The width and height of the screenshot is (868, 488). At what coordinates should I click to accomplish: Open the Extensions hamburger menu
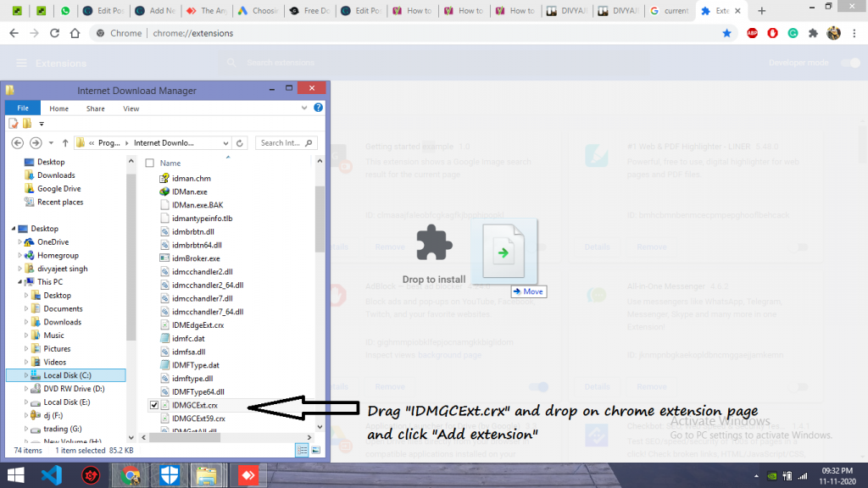coord(21,63)
